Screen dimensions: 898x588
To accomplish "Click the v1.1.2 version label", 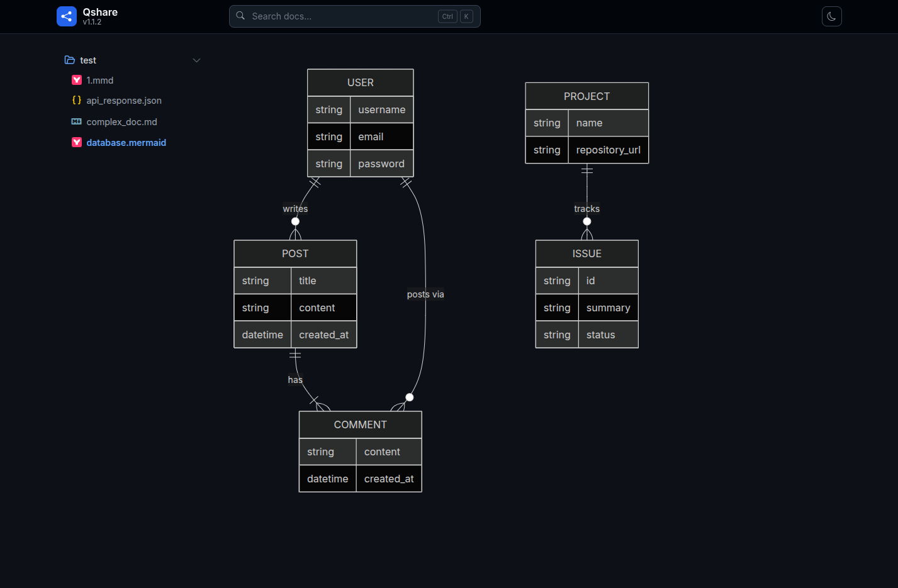I will click(x=92, y=22).
